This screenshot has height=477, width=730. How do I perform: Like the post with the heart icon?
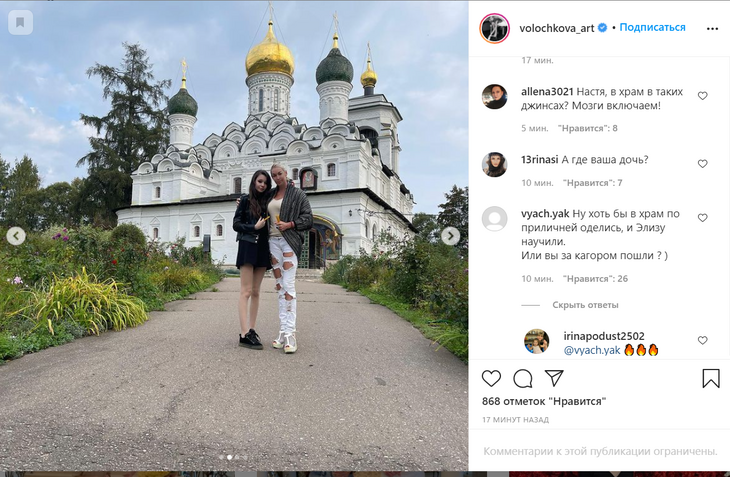click(x=491, y=378)
